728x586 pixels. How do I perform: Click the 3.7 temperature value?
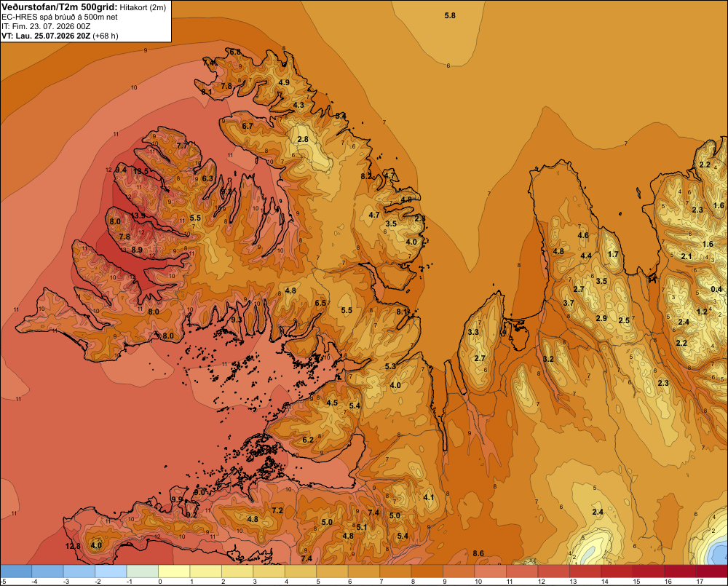coord(569,304)
